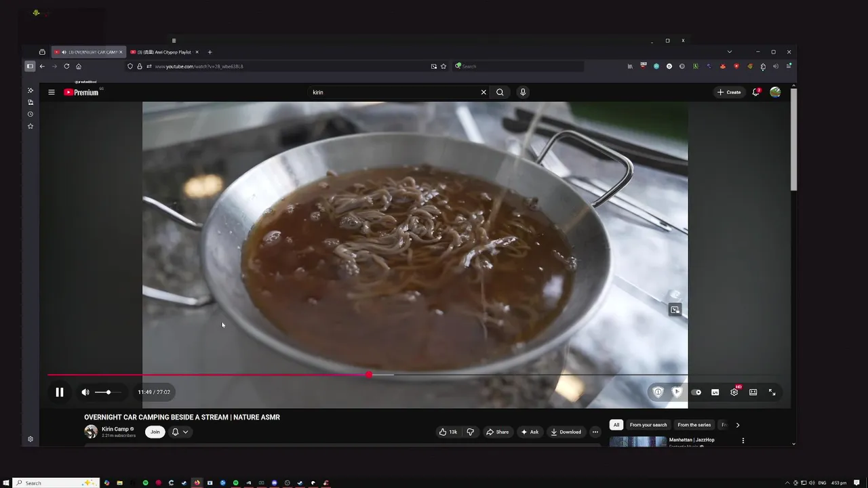Enter fullscreen mode
The height and width of the screenshot is (488, 868).
(x=772, y=392)
